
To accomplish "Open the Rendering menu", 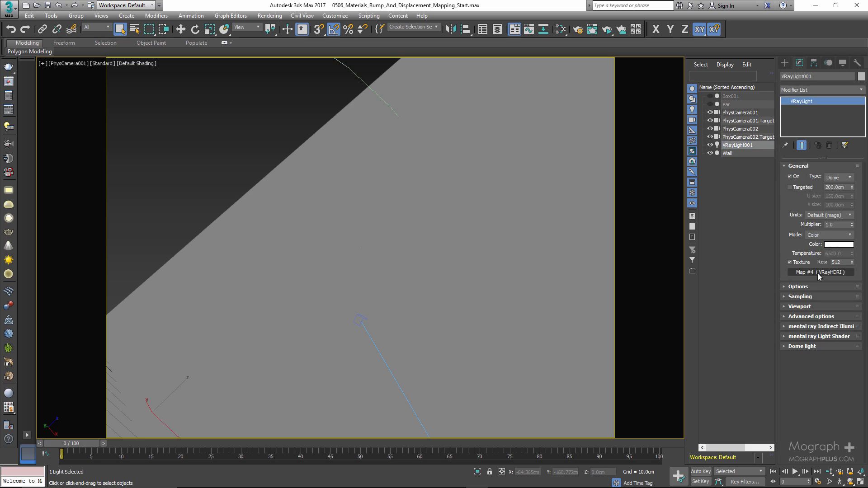I will tap(269, 16).
